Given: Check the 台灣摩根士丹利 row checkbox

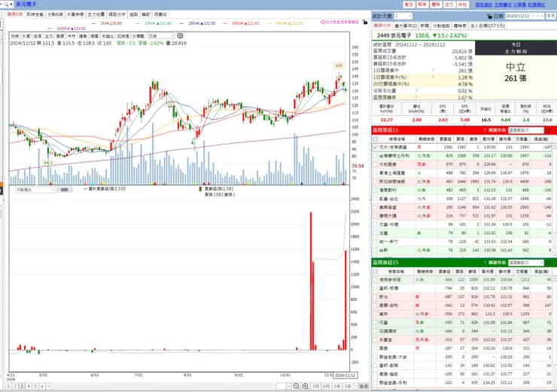Looking at the screenshot, I should pos(375,156).
